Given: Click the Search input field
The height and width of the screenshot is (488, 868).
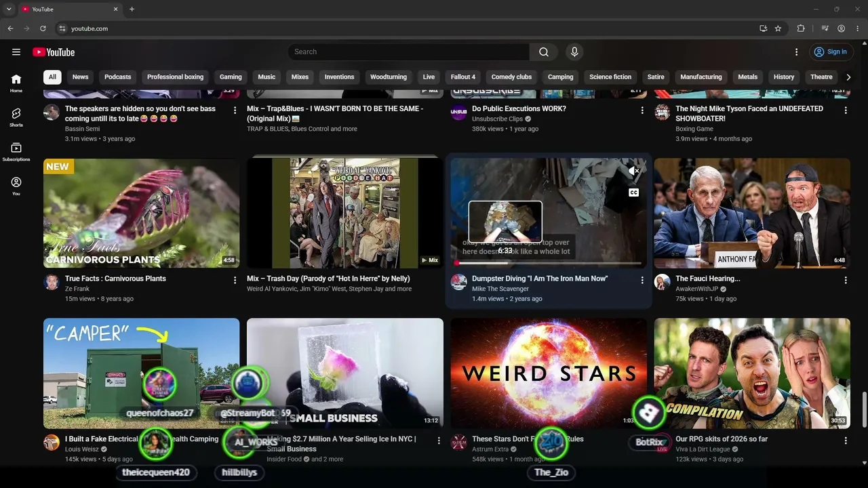Looking at the screenshot, I should 409,52.
